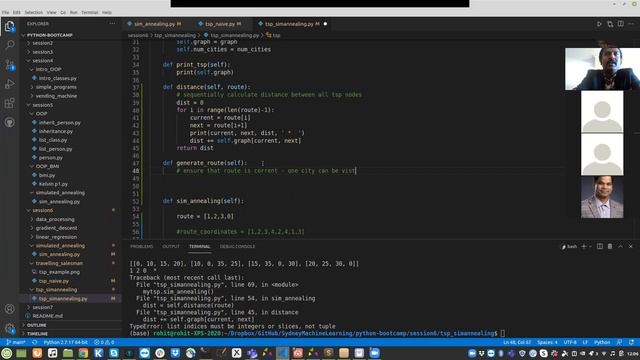Image resolution: width=640 pixels, height=360 pixels.
Task: Run the Python file with play icon
Action: [x=599, y=24]
